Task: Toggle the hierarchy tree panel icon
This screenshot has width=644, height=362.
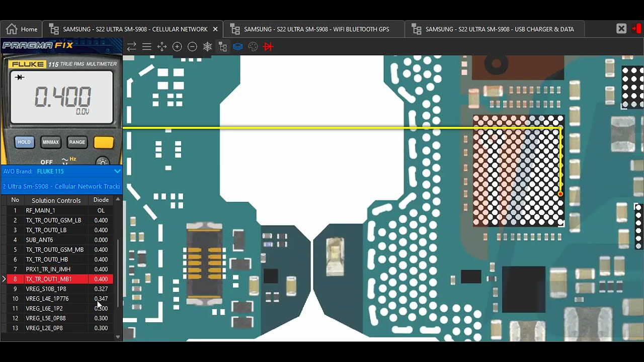Action: pos(222,47)
